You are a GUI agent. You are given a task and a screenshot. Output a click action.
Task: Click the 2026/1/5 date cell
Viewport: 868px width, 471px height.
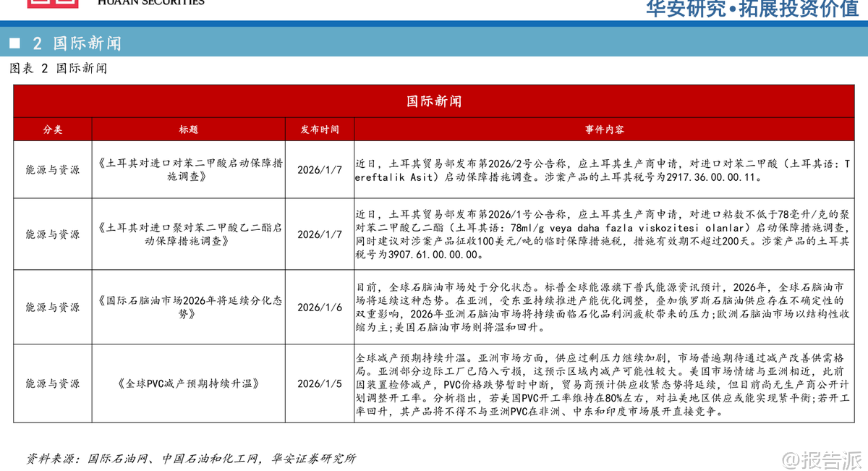pos(320,383)
